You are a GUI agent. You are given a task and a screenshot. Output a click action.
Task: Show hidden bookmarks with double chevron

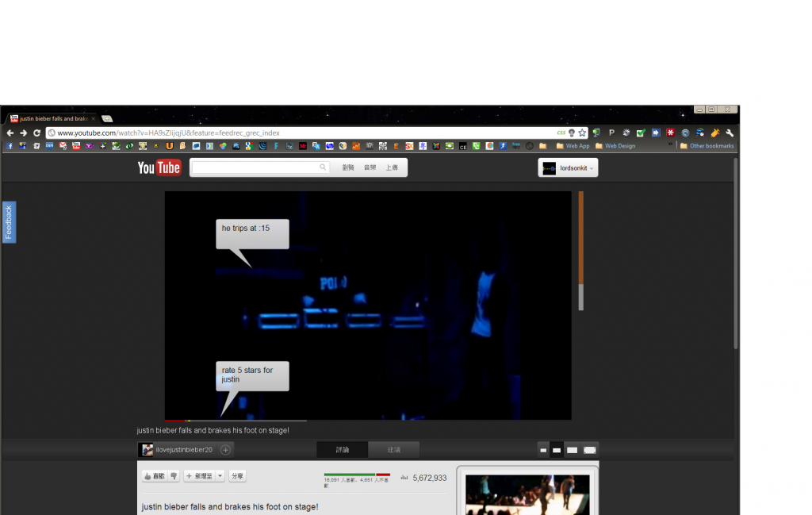click(670, 144)
